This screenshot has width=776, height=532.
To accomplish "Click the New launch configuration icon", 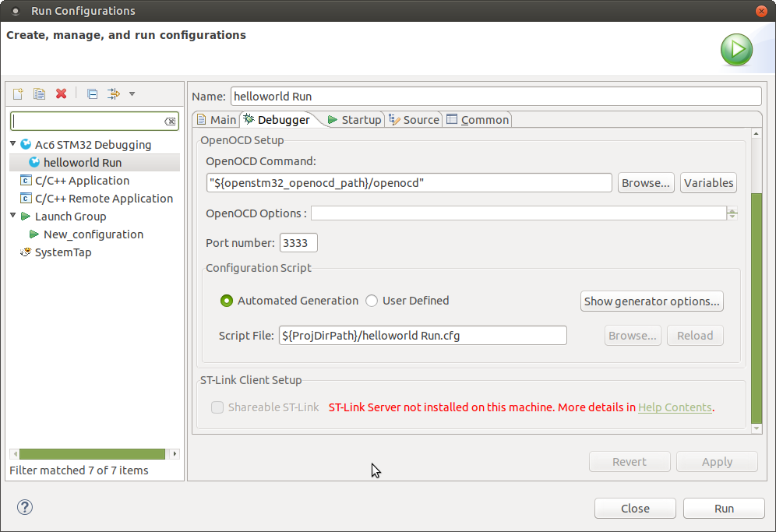I will pos(18,94).
